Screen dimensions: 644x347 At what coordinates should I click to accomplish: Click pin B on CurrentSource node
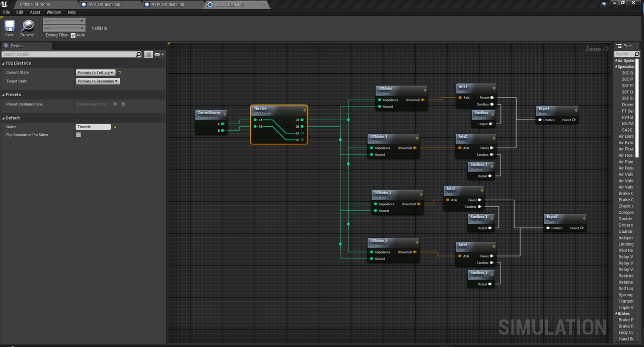pos(223,130)
